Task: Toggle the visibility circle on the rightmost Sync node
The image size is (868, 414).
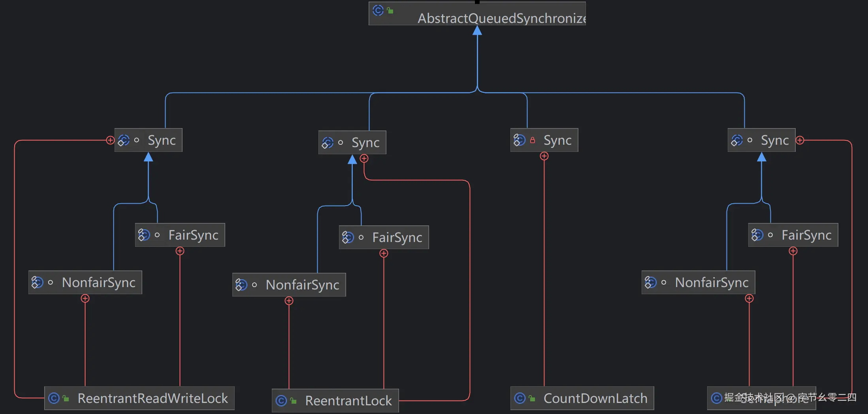Action: point(750,140)
